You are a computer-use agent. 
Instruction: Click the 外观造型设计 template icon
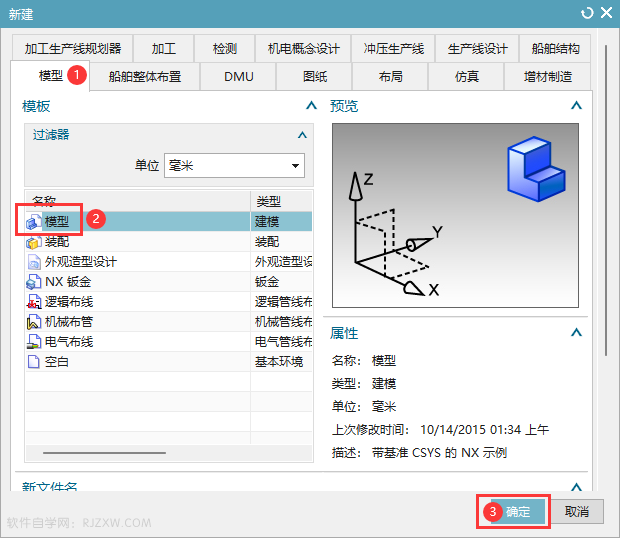click(x=34, y=262)
